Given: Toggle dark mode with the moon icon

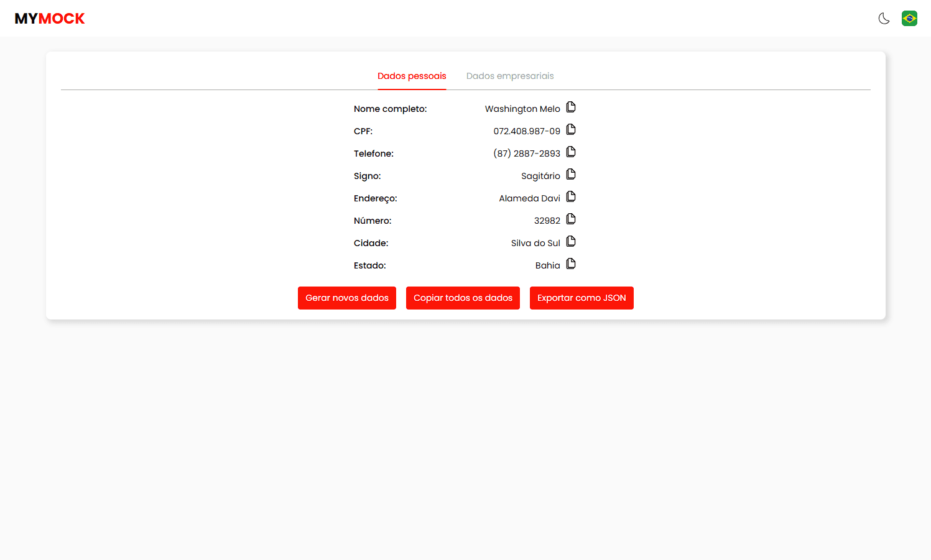Looking at the screenshot, I should 884,19.
